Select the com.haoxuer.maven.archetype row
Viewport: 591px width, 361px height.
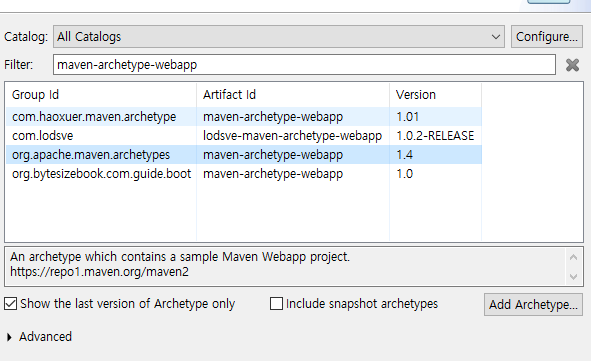click(x=243, y=116)
